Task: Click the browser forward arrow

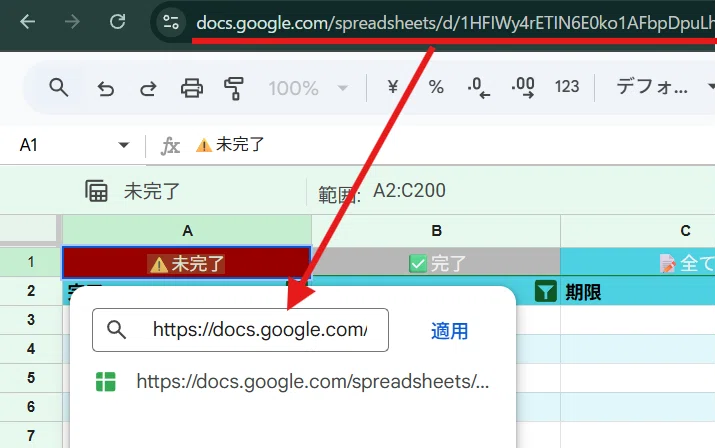Action: click(72, 22)
